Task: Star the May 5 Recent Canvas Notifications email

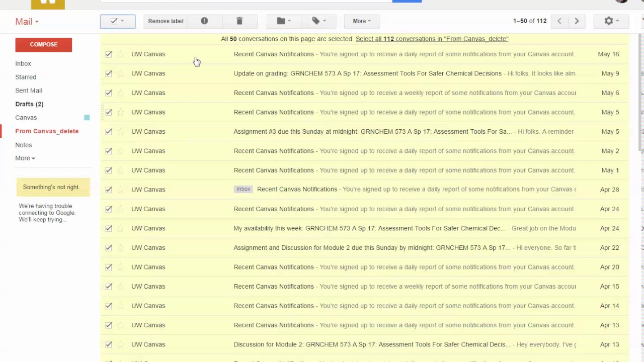Action: (x=120, y=112)
